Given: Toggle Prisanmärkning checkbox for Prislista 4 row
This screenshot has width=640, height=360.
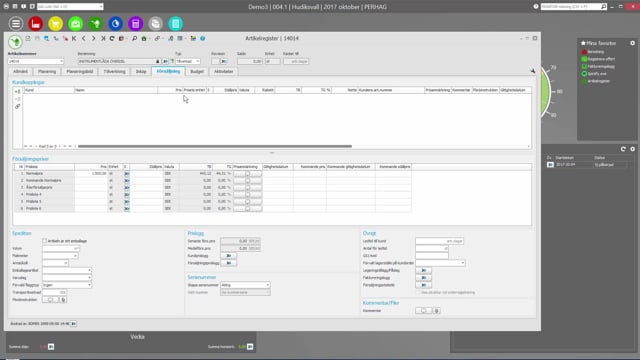Looking at the screenshot, I should (x=247, y=194).
